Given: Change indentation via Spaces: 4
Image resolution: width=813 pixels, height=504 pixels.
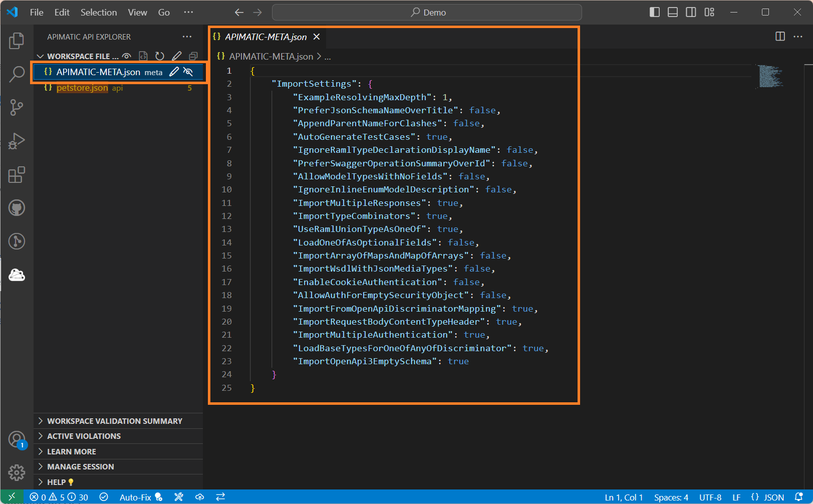Looking at the screenshot, I should click(671, 497).
